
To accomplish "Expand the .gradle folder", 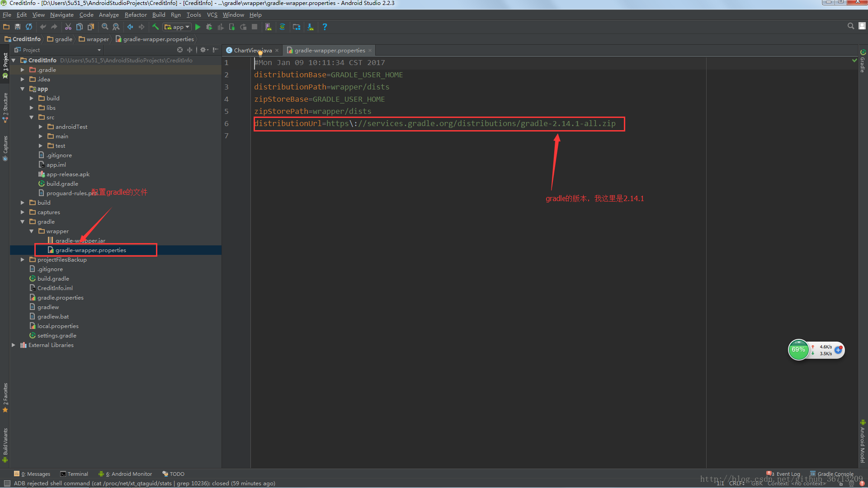I will pos(23,70).
